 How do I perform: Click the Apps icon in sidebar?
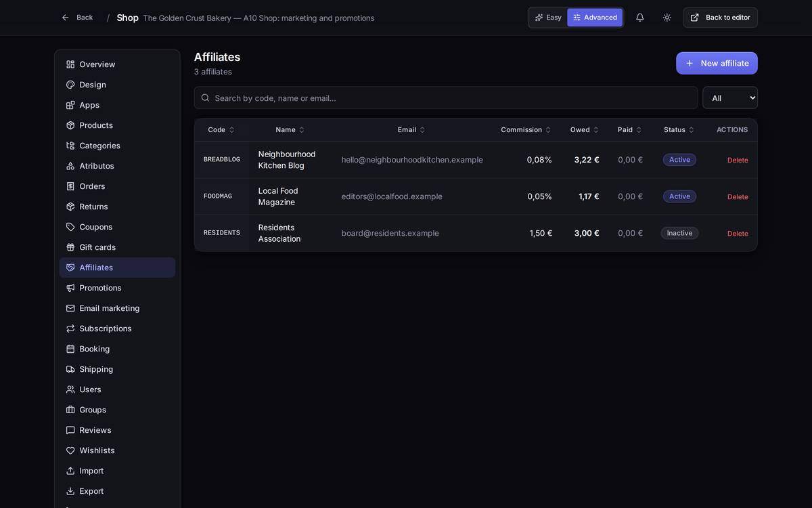coord(70,105)
